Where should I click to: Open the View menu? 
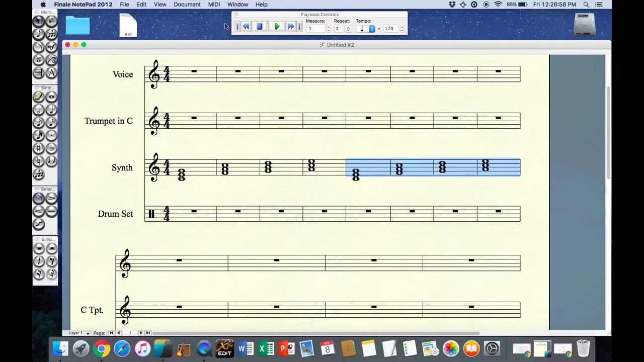pos(160,5)
